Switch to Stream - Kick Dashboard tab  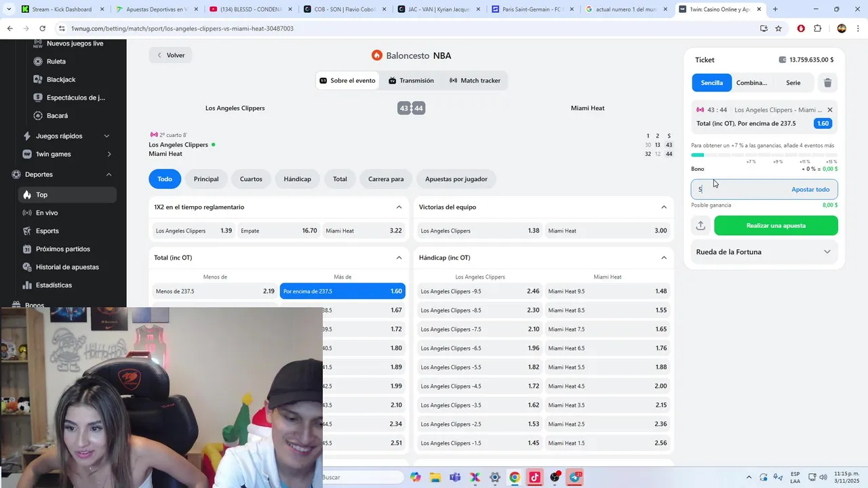point(62,9)
